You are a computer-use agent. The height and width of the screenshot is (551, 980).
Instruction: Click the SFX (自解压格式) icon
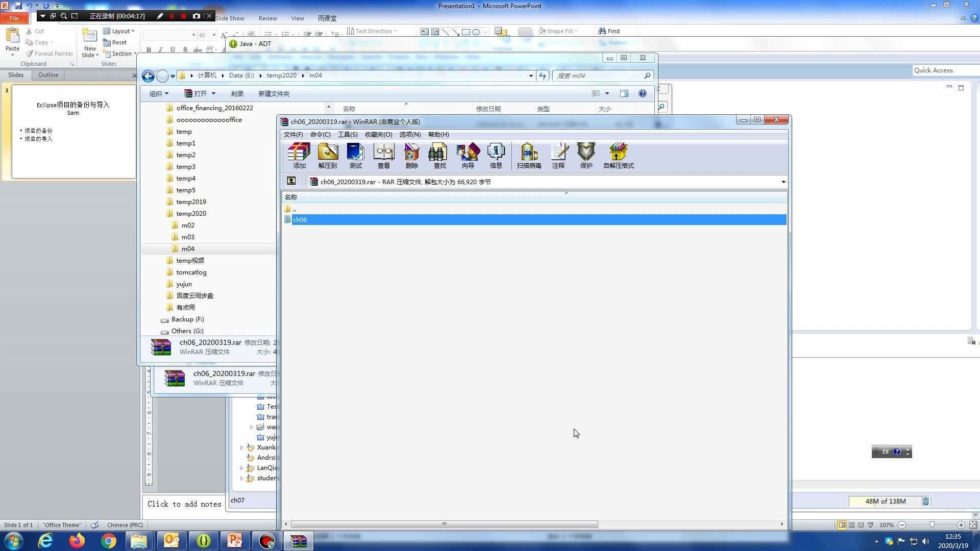[x=618, y=156]
